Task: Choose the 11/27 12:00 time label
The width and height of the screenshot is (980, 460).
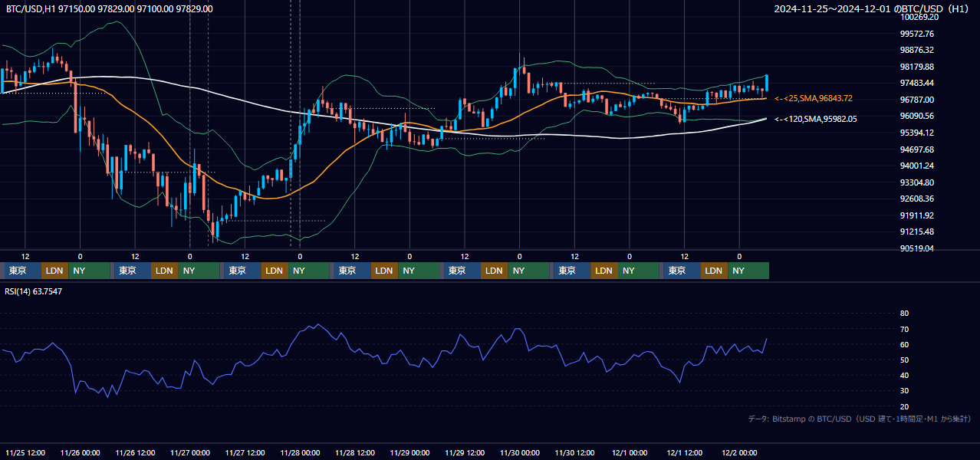Action: tap(245, 452)
